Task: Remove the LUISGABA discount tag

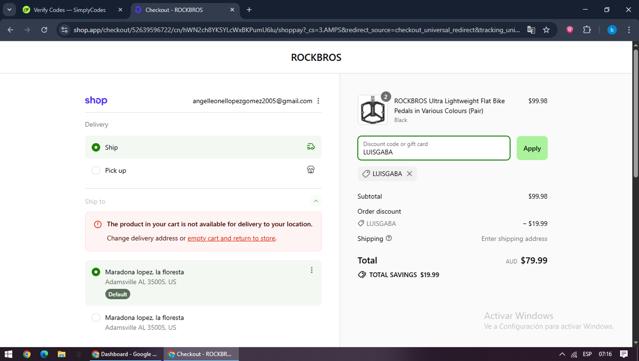Action: tap(409, 174)
